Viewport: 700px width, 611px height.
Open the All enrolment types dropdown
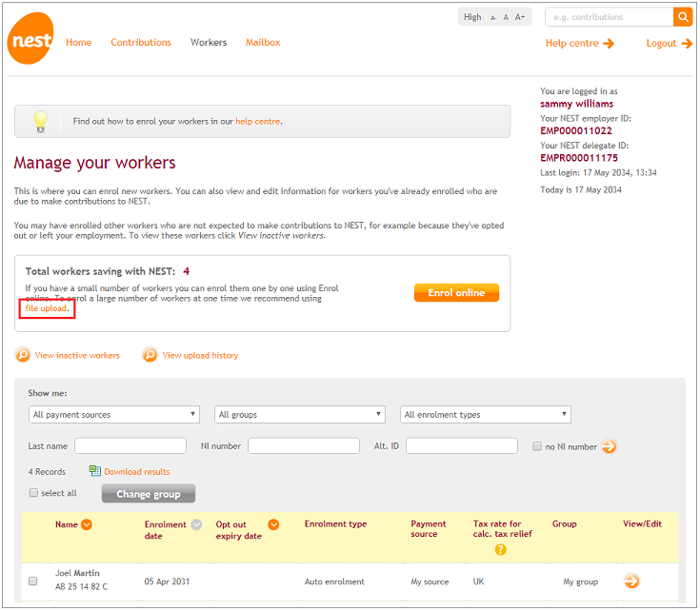click(x=486, y=414)
